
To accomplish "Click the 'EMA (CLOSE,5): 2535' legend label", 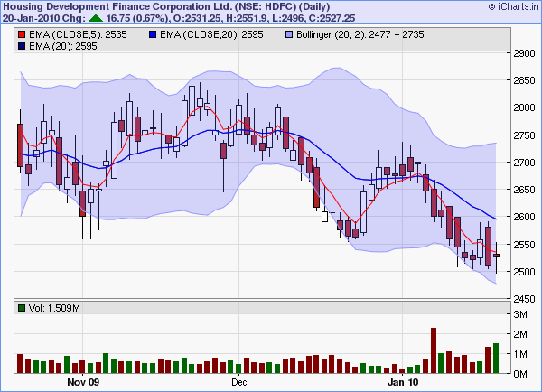I will [78, 34].
